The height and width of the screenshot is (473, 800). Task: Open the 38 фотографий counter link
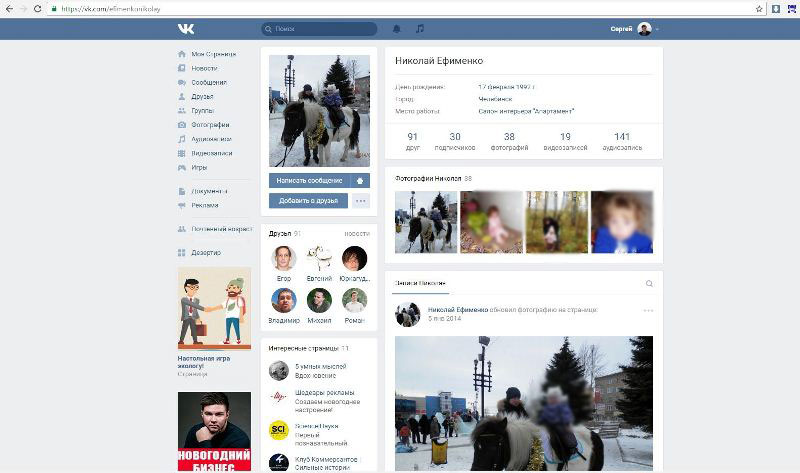point(509,141)
